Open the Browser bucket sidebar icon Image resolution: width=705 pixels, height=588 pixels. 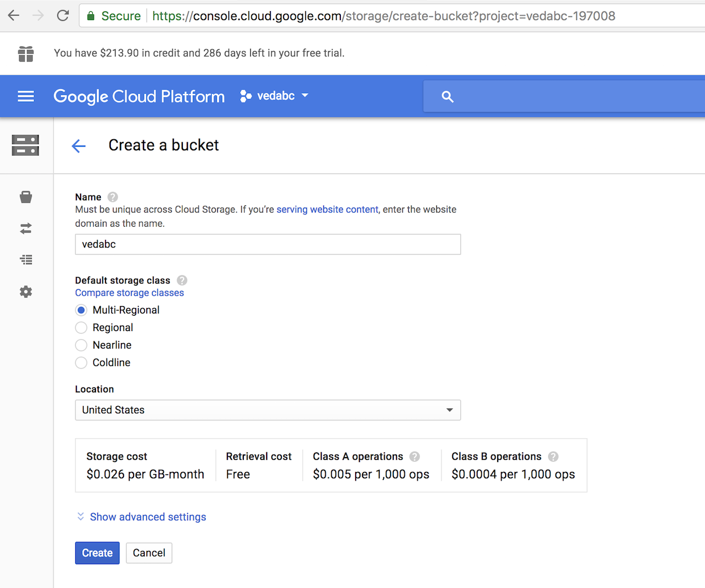click(26, 197)
